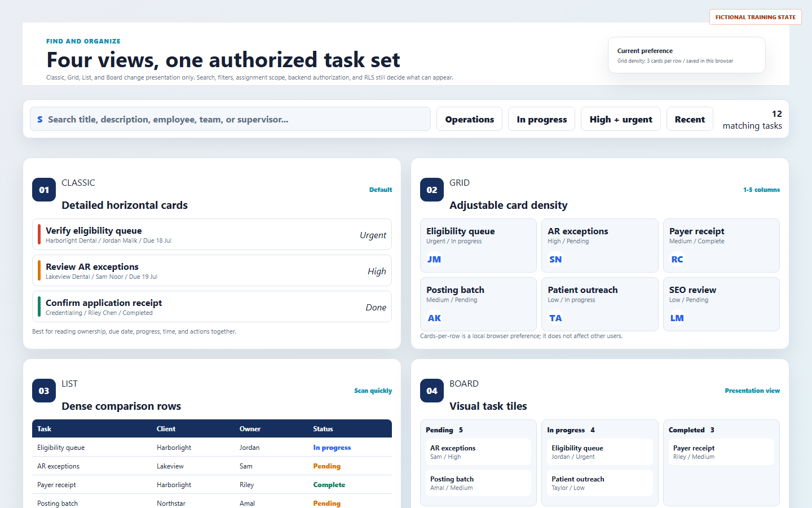Click Eligibility queue row in the list table
Image resolution: width=812 pixels, height=508 pixels.
click(x=212, y=448)
